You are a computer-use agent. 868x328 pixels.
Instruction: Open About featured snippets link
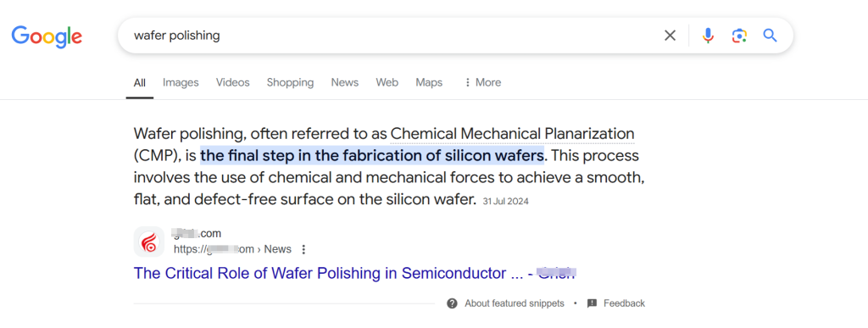(x=515, y=303)
